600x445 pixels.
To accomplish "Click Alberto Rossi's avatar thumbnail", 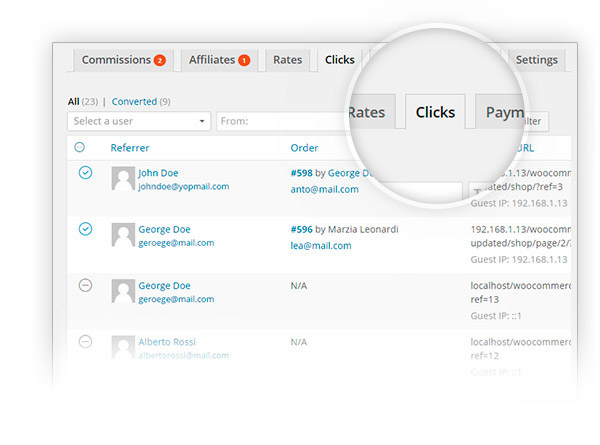I will 123,347.
